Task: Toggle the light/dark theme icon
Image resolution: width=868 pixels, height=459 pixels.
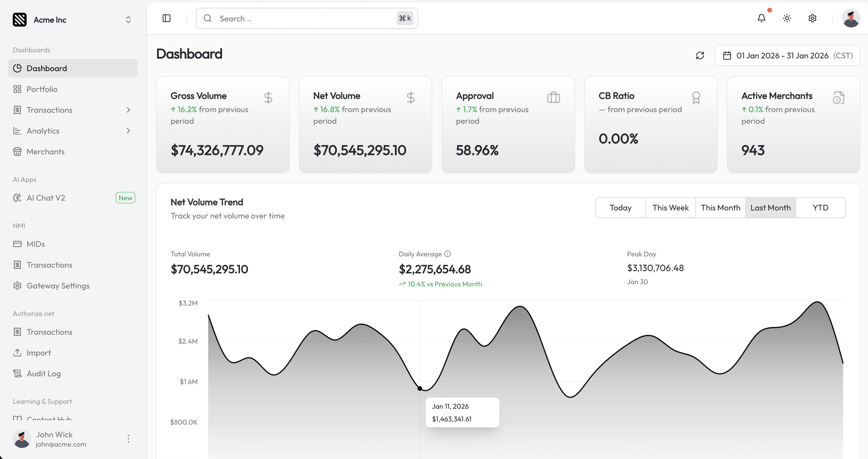Action: pyautogui.click(x=787, y=18)
